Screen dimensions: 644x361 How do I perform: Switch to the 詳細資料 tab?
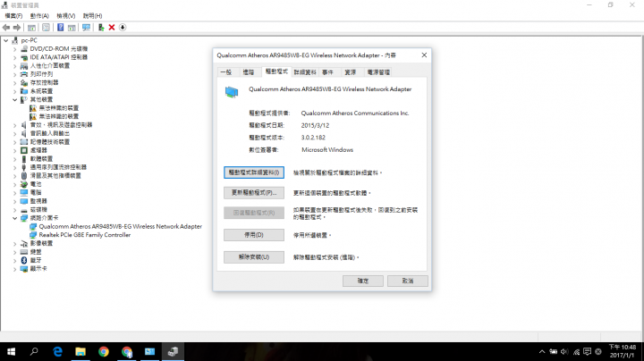[x=305, y=72]
